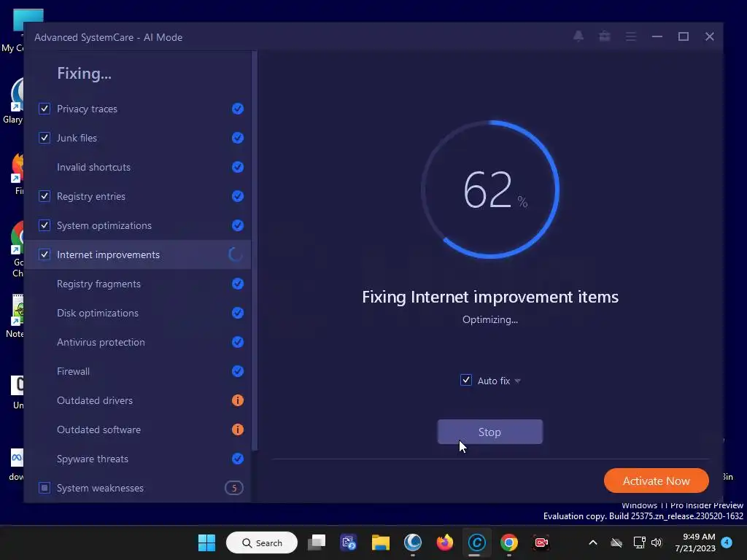Open the hamburger options menu
Screen dimensions: 747x560
(631, 36)
